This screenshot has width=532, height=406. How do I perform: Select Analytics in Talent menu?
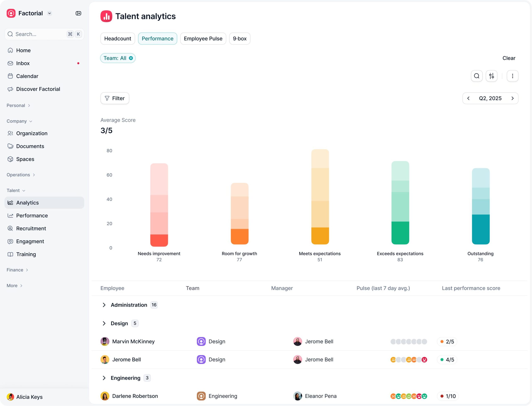[44, 203]
